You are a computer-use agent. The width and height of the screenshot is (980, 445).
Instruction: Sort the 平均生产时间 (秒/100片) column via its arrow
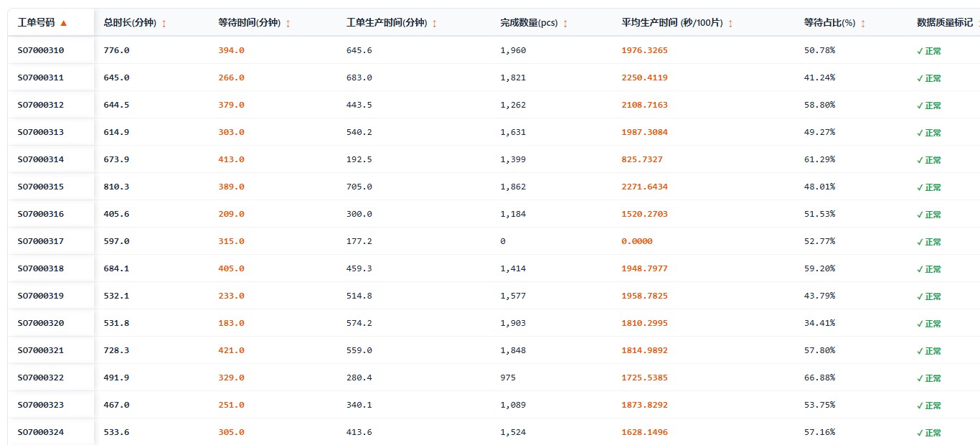(x=730, y=24)
